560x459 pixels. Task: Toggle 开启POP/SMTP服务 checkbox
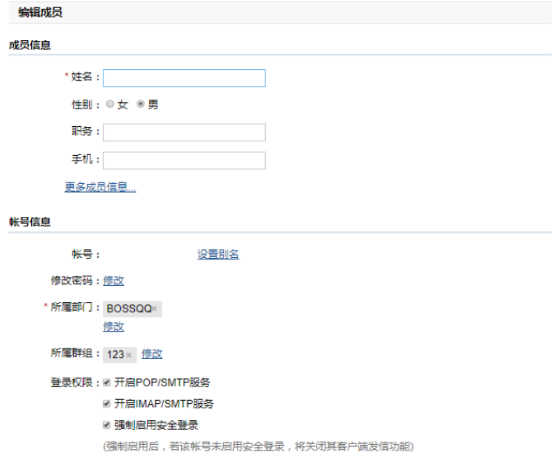(x=106, y=383)
